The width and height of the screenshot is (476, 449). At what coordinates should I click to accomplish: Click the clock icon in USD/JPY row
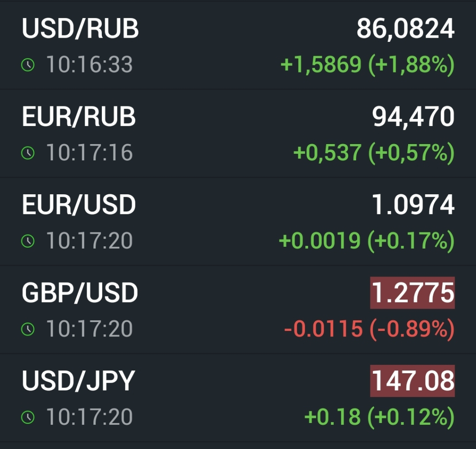[28, 417]
